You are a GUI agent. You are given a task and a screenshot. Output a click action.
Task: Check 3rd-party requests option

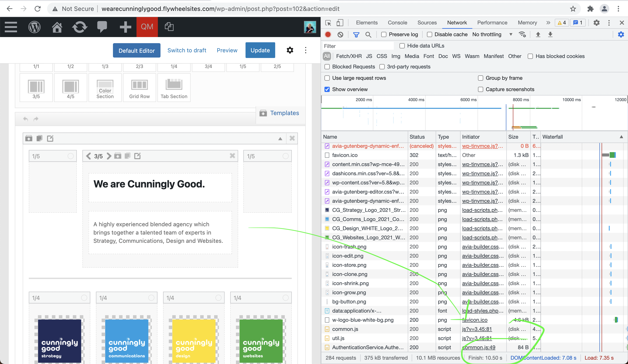[382, 67]
